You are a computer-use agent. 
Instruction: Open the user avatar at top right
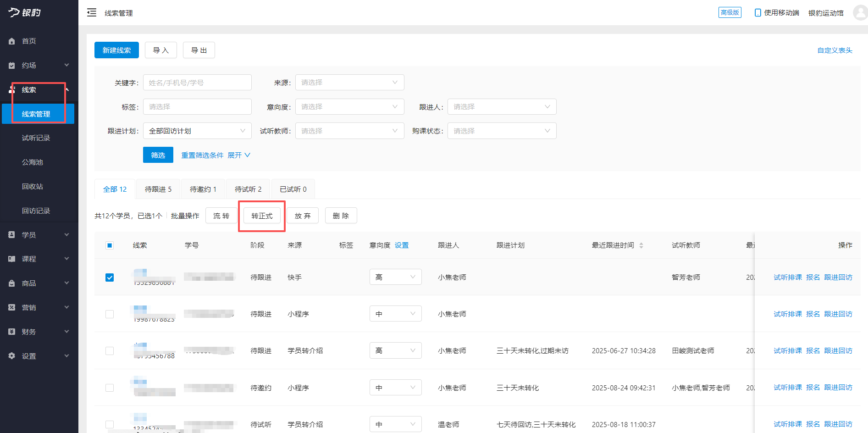click(x=860, y=12)
